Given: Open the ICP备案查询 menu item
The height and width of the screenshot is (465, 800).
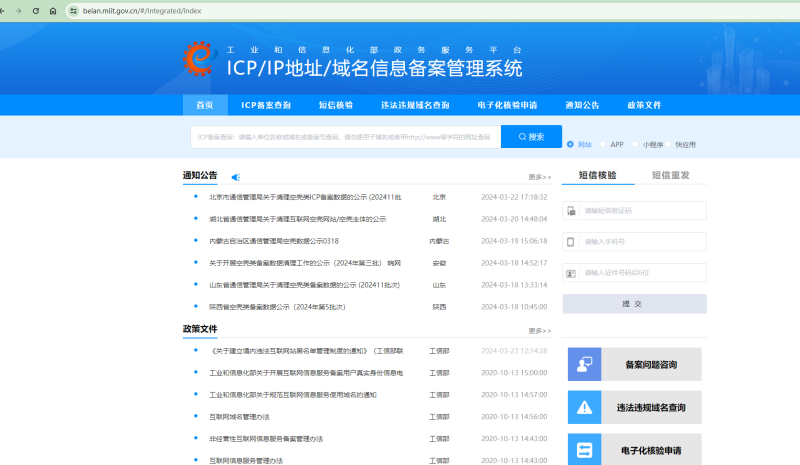Looking at the screenshot, I should coord(266,105).
